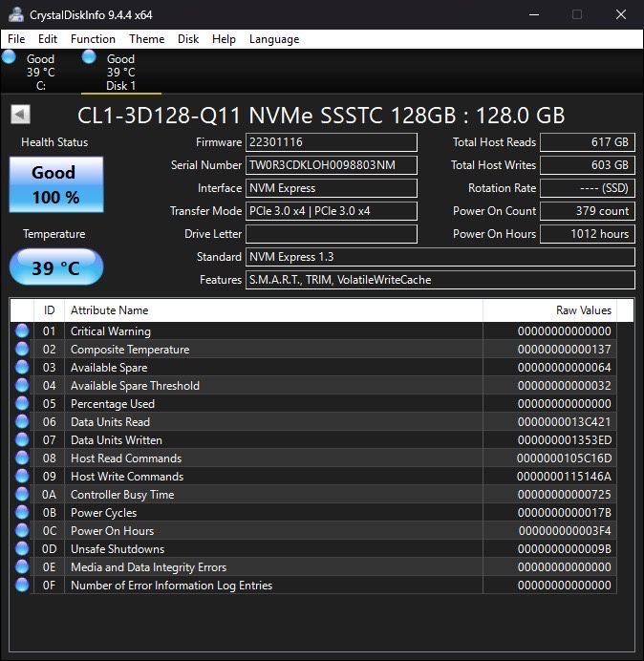Click Rotation Rate value (SSD)
Viewport: 644px width, 661px height.
pyautogui.click(x=588, y=188)
